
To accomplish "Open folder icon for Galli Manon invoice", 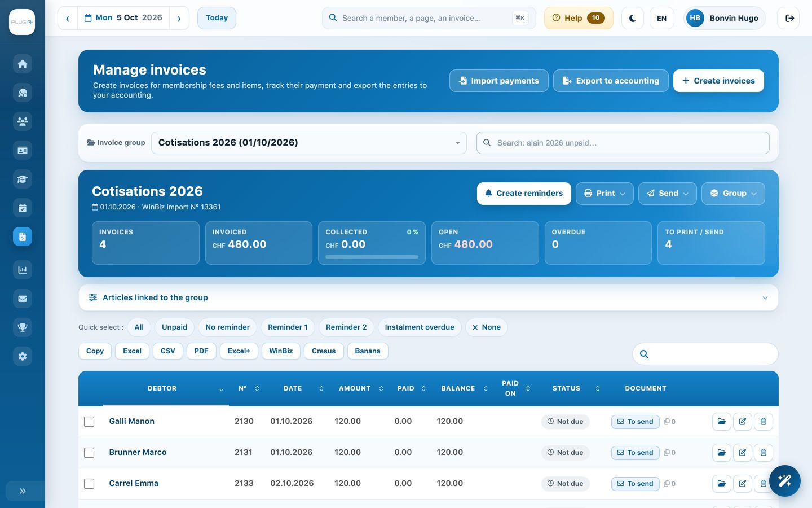I will (721, 422).
